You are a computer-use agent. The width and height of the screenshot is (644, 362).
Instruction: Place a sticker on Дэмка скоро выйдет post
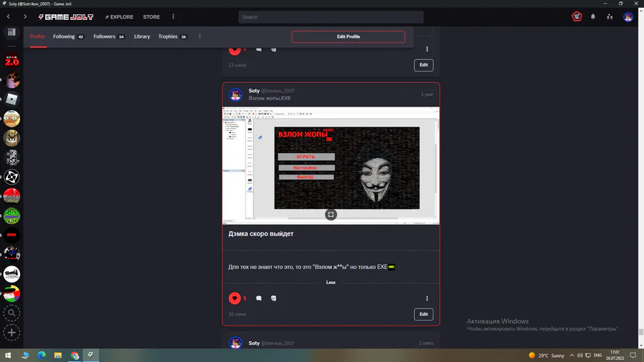273,298
